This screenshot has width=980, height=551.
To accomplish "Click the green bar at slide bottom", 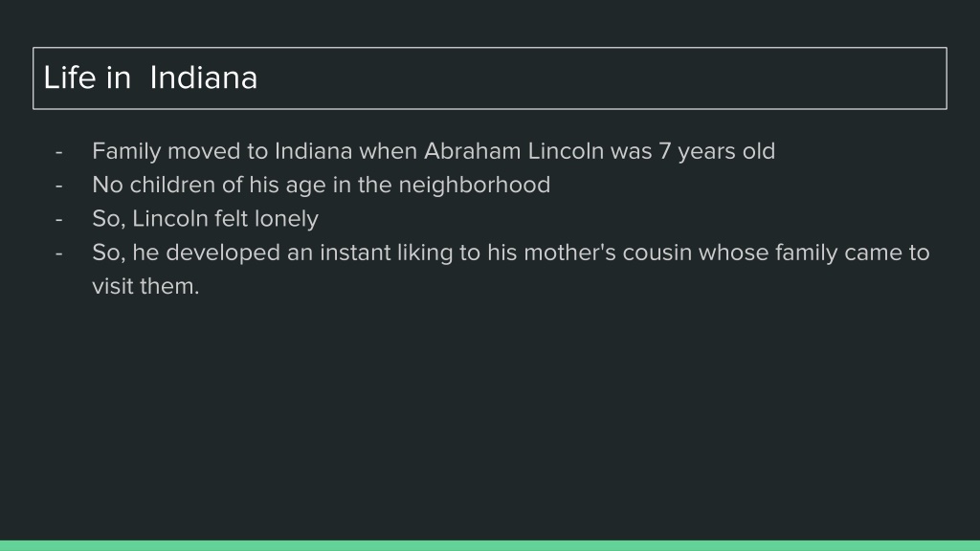I will coord(490,545).
